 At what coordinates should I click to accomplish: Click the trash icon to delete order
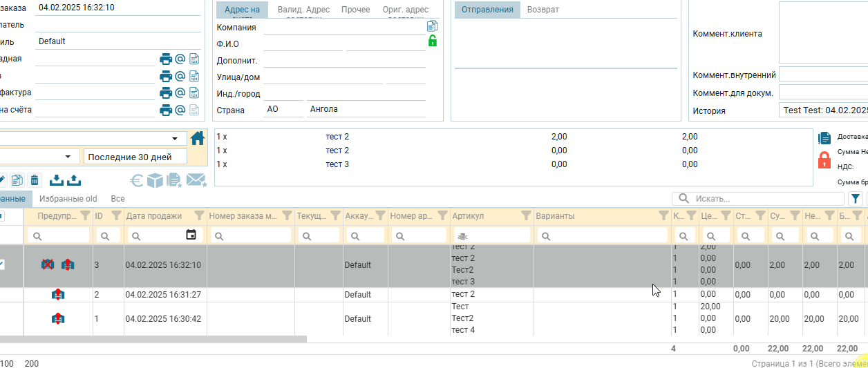click(35, 180)
